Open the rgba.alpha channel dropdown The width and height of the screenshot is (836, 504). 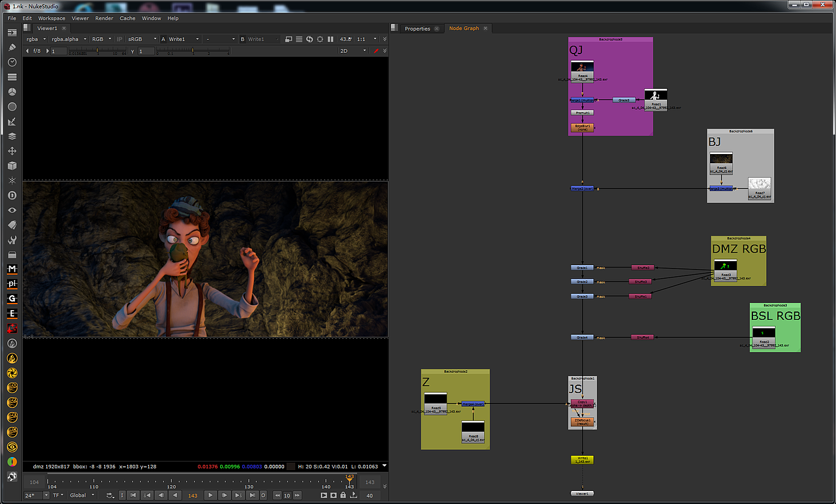pyautogui.click(x=69, y=39)
